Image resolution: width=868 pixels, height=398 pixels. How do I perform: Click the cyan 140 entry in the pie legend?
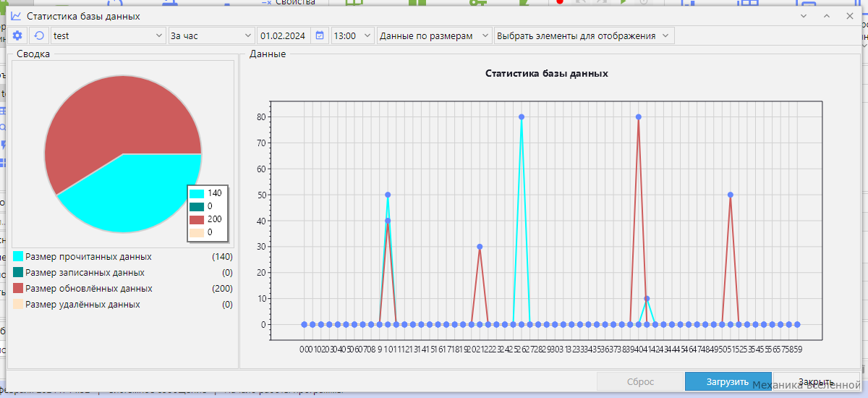[206, 193]
